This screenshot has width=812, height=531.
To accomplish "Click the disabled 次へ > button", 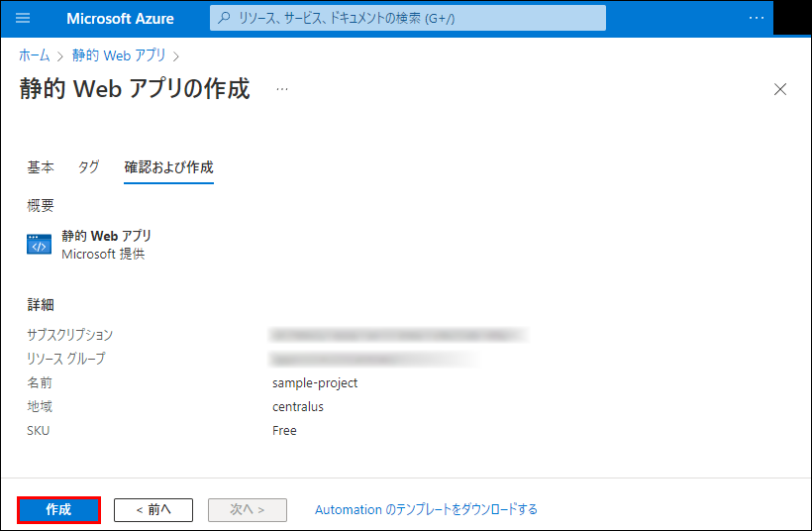I will [248, 510].
